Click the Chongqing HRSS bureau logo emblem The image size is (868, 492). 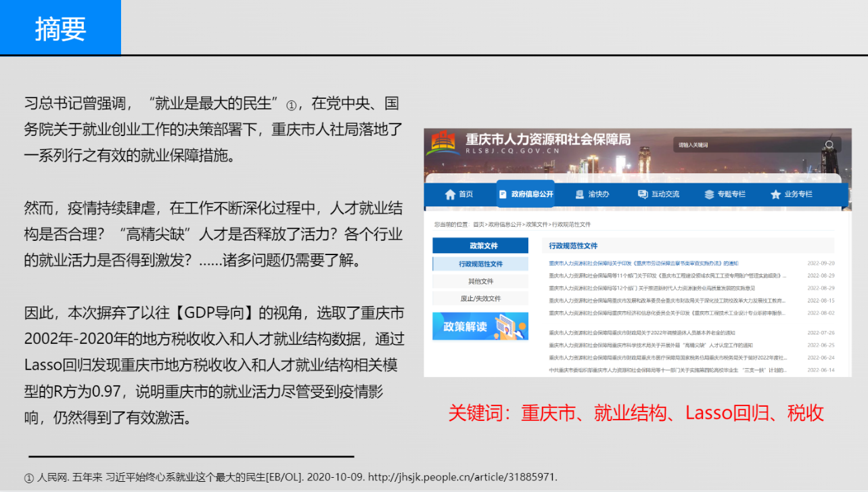(x=444, y=144)
